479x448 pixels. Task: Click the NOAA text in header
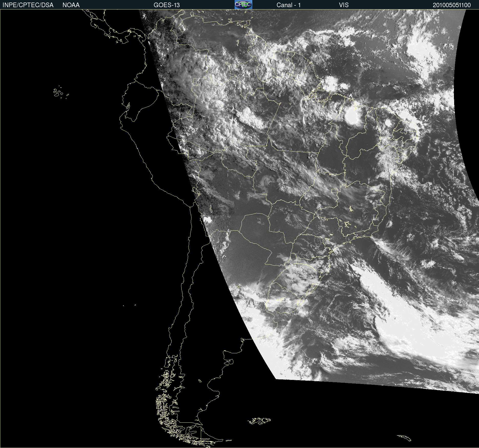pyautogui.click(x=71, y=5)
